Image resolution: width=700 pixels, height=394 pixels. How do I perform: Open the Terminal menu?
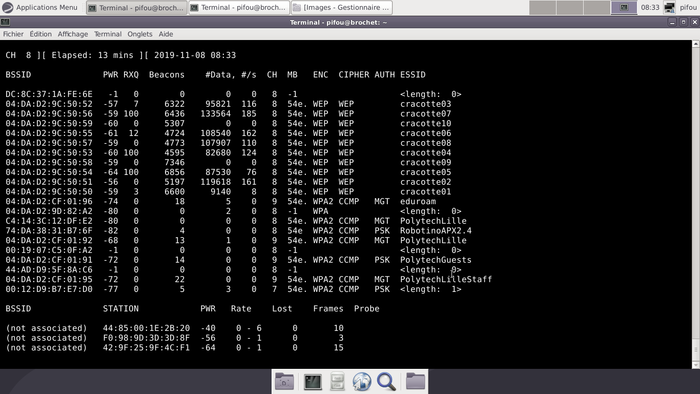[108, 34]
